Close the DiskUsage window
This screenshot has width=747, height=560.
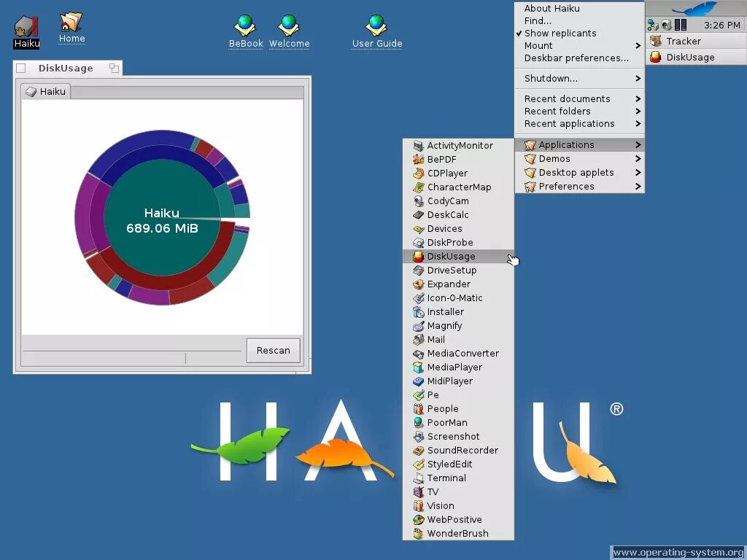21,68
